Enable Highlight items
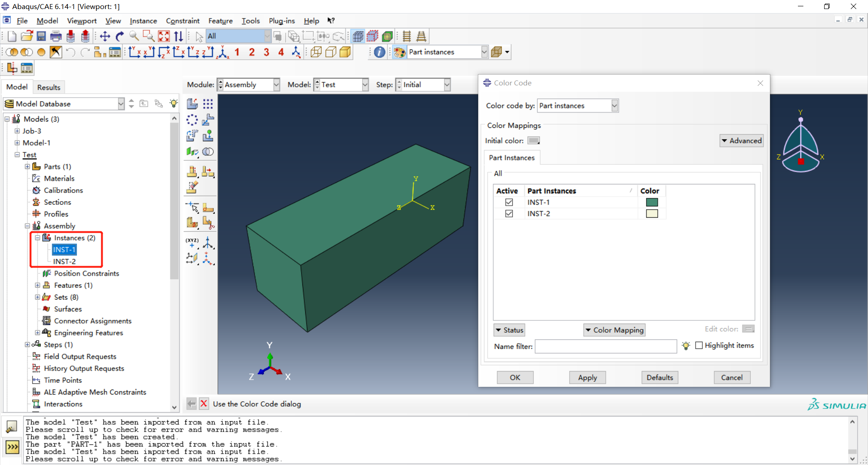Image resolution: width=868 pixels, height=465 pixels. click(699, 345)
